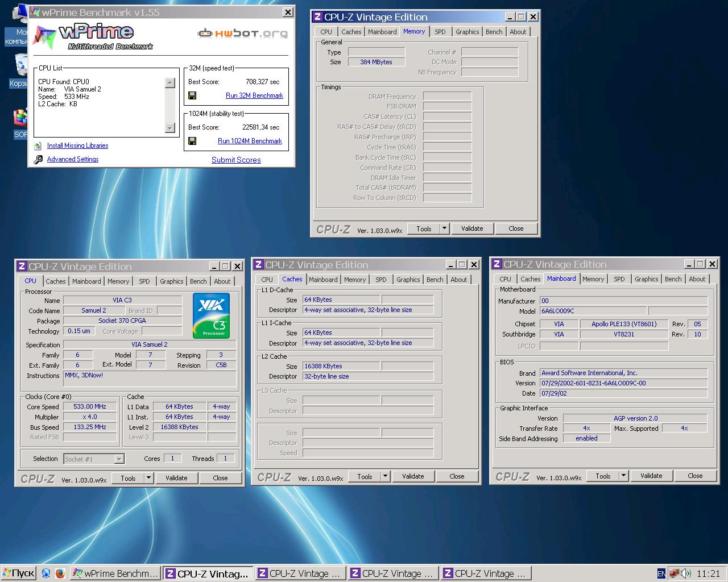Switch to wPrime Benchmark in the taskbar
This screenshot has width=728, height=582.
(115, 573)
